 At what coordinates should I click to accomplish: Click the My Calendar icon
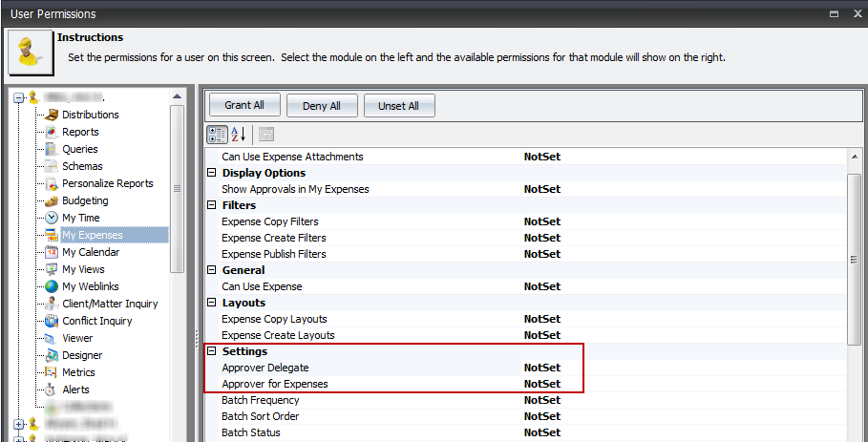[52, 252]
